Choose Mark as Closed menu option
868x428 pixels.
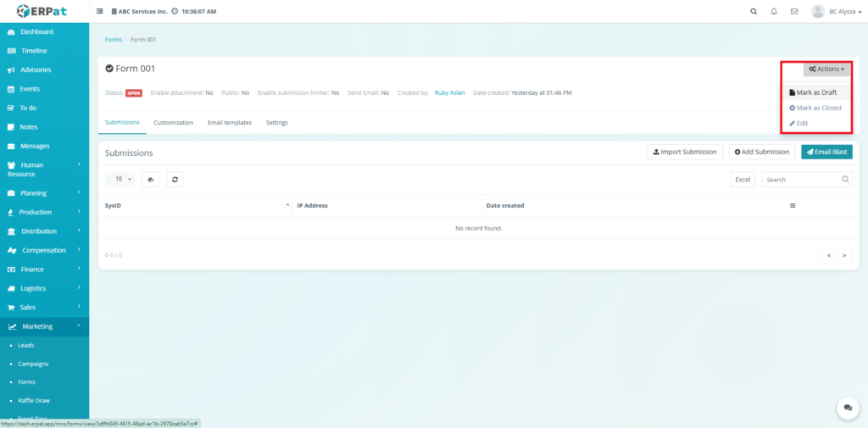pyautogui.click(x=816, y=108)
